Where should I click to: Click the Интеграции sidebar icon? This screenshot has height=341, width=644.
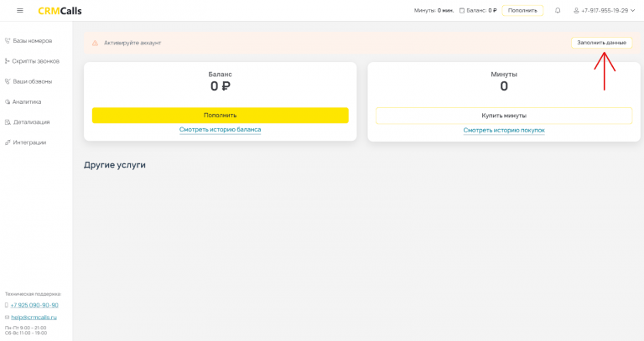(8, 142)
